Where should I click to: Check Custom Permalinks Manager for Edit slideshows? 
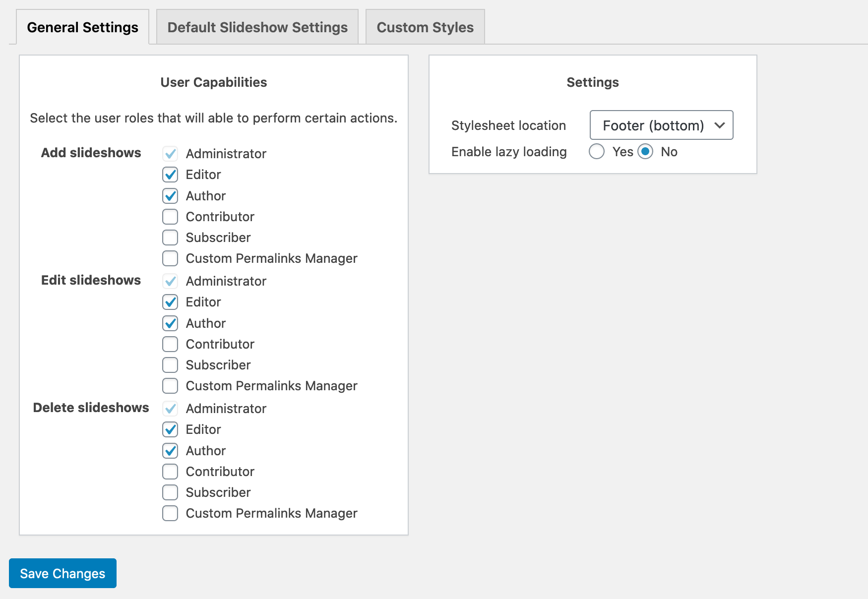click(x=170, y=386)
